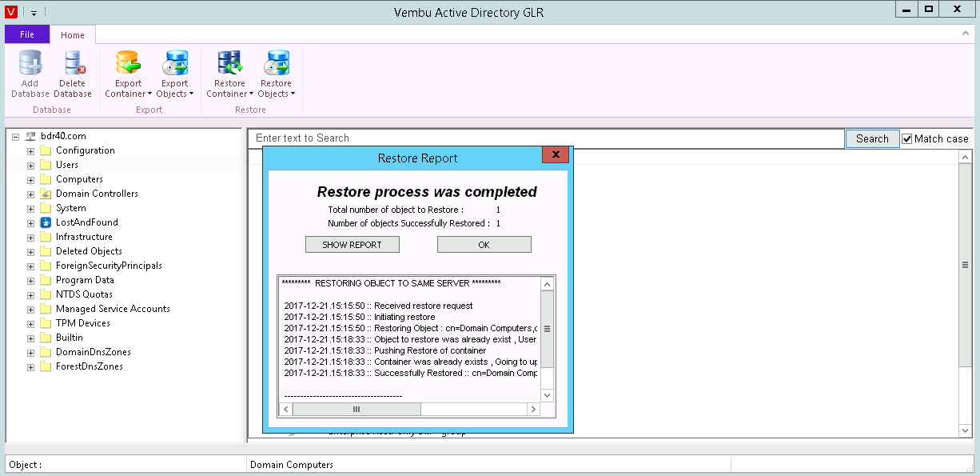Select the DomainDnsZones tree item
The image size is (980, 476).
pyautogui.click(x=94, y=352)
